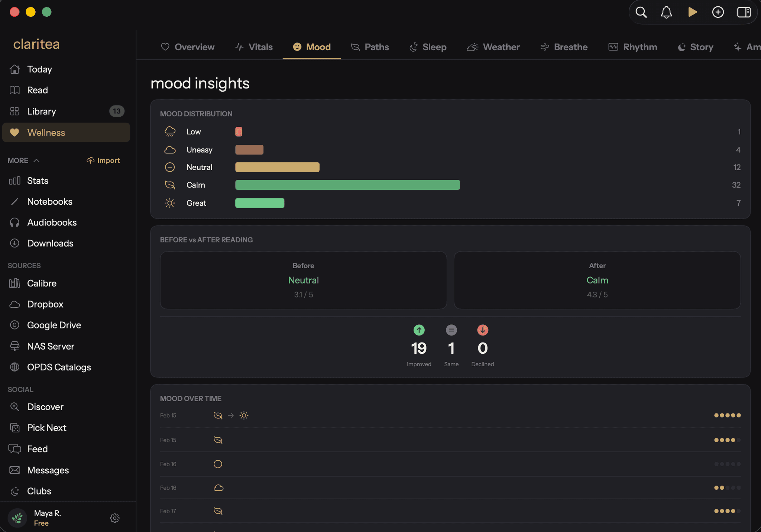Collapse the MORE section chevron

point(36,160)
